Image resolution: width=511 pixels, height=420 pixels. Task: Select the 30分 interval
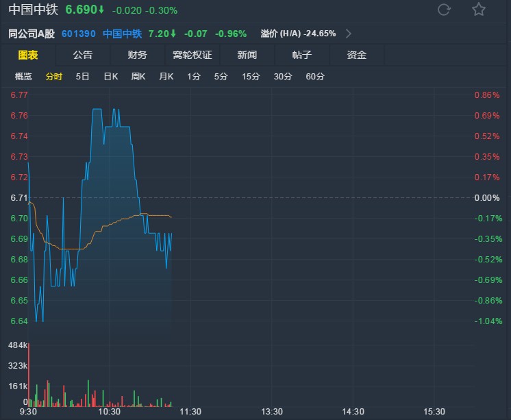click(283, 77)
